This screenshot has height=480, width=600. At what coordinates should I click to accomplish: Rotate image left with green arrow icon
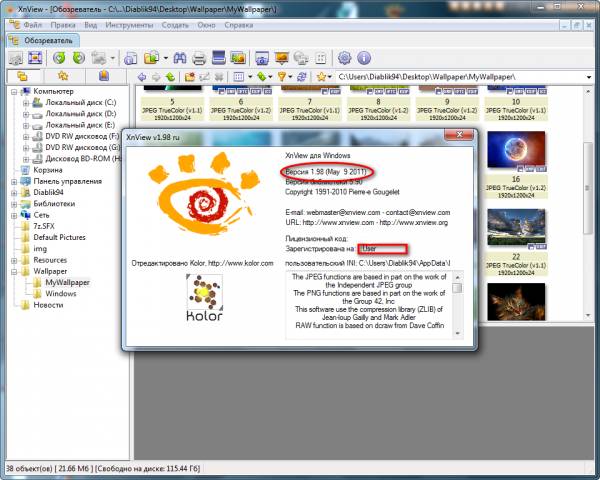59,58
